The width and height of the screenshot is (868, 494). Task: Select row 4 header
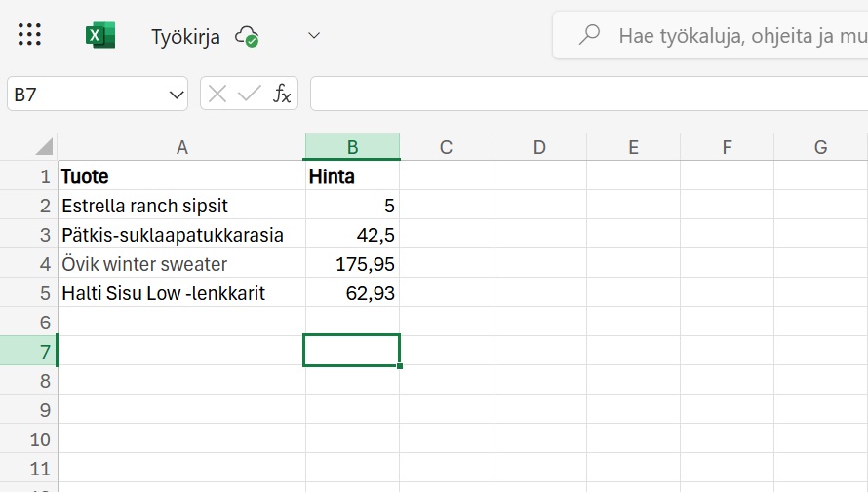tap(29, 264)
